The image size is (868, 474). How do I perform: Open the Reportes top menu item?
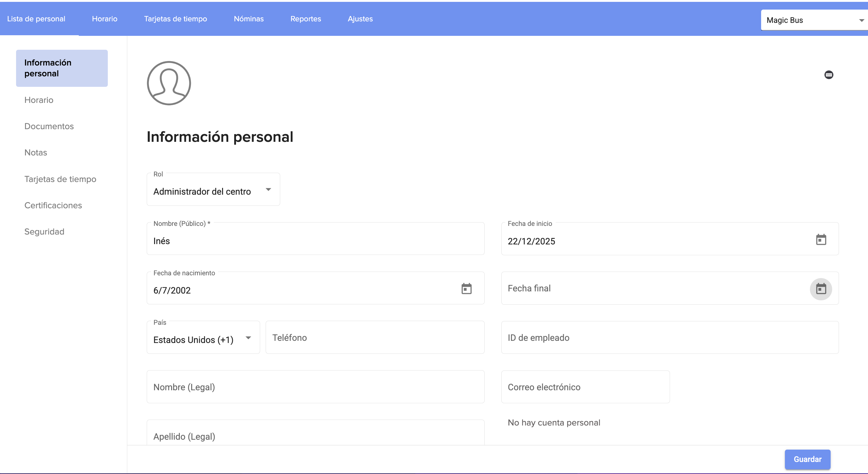click(305, 19)
